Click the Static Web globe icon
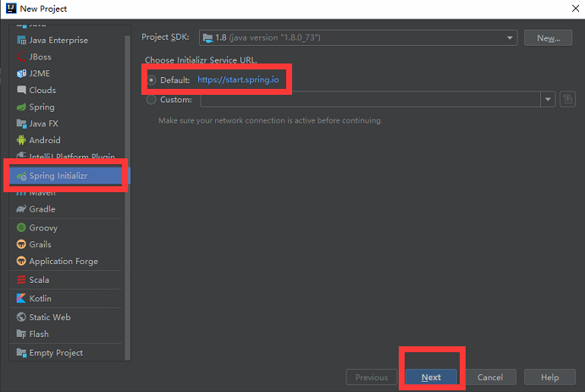Viewport: 585px width, 392px height. click(x=21, y=317)
